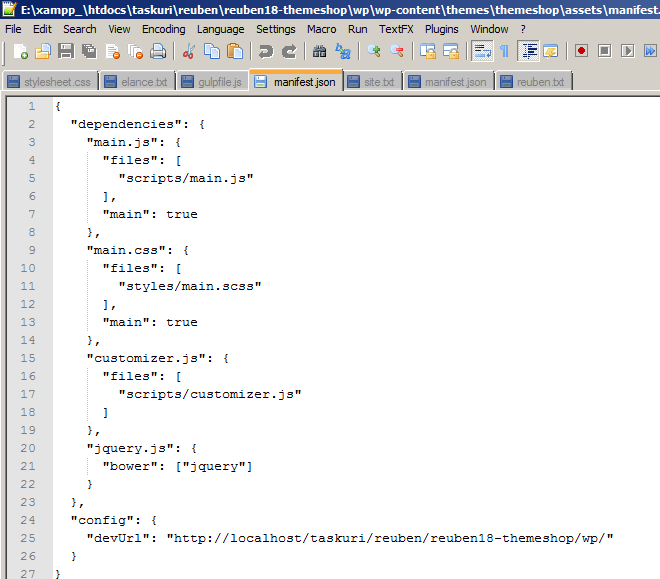Open Find with the binoculars icon
Image resolution: width=660 pixels, height=579 pixels.
319,51
